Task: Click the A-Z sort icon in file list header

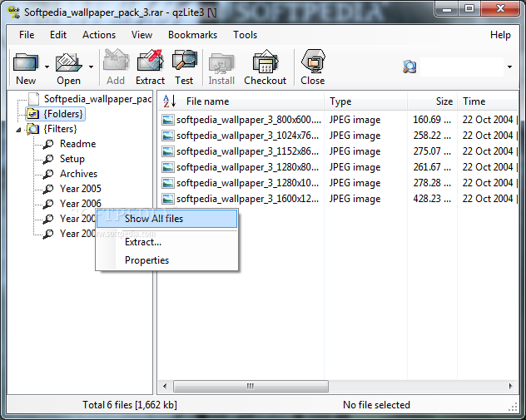Action: [169, 101]
